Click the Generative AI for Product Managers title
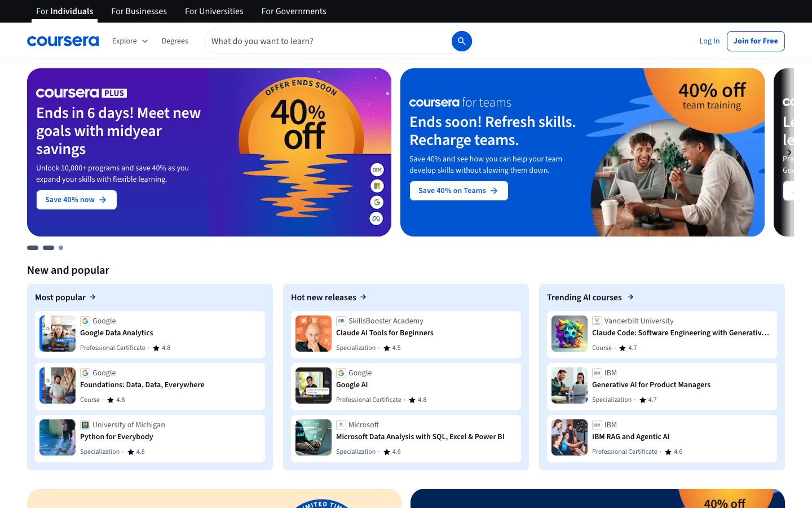Image resolution: width=812 pixels, height=508 pixels. click(x=651, y=385)
